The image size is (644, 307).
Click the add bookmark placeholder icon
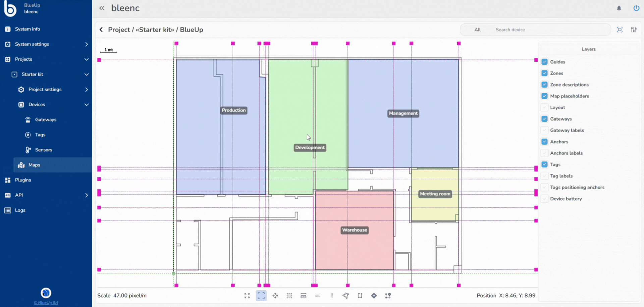click(360, 296)
